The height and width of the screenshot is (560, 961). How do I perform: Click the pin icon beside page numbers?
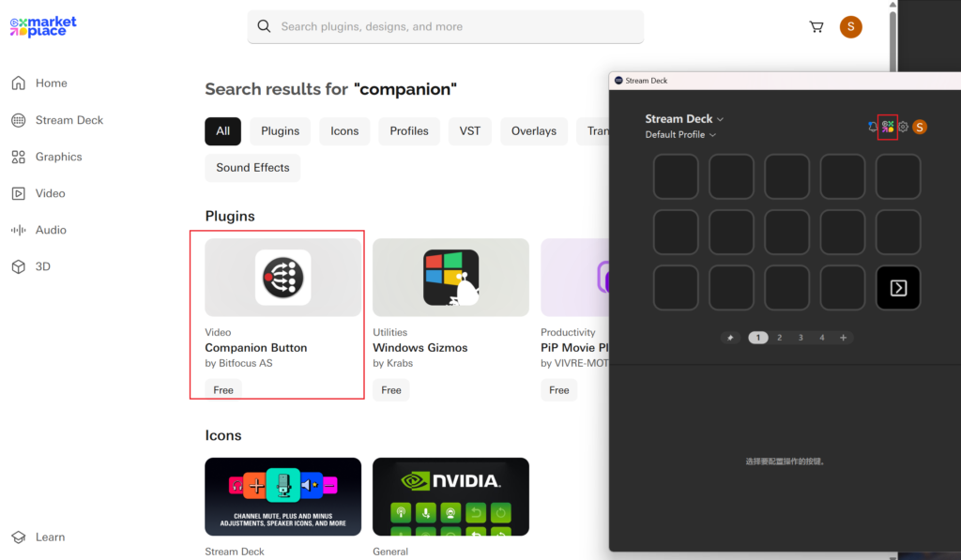(x=730, y=338)
